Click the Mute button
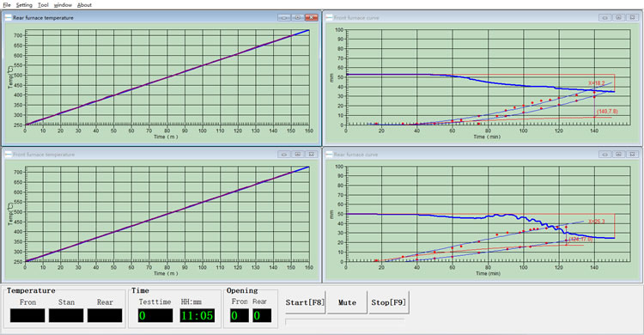The image size is (644, 335). [347, 302]
